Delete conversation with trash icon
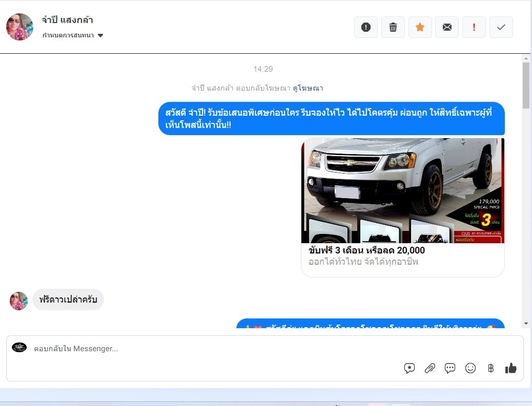The width and height of the screenshot is (532, 406). tap(393, 27)
